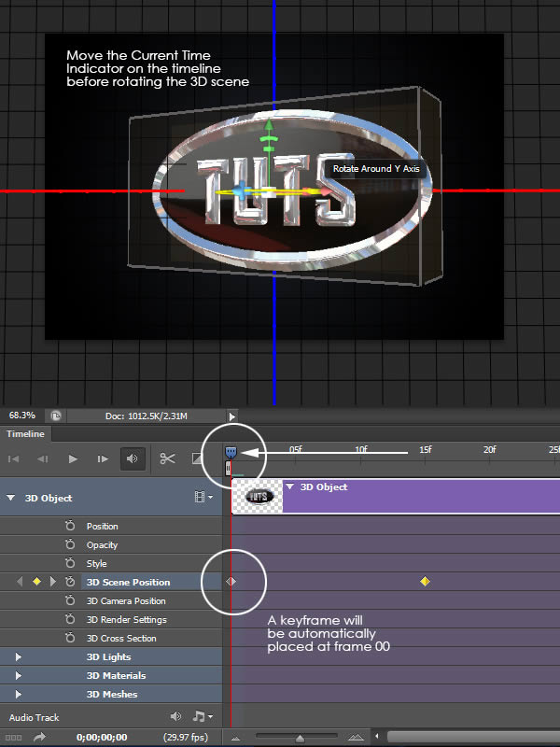The image size is (560, 747).
Task: Play the timeline animation
Action: (x=73, y=458)
